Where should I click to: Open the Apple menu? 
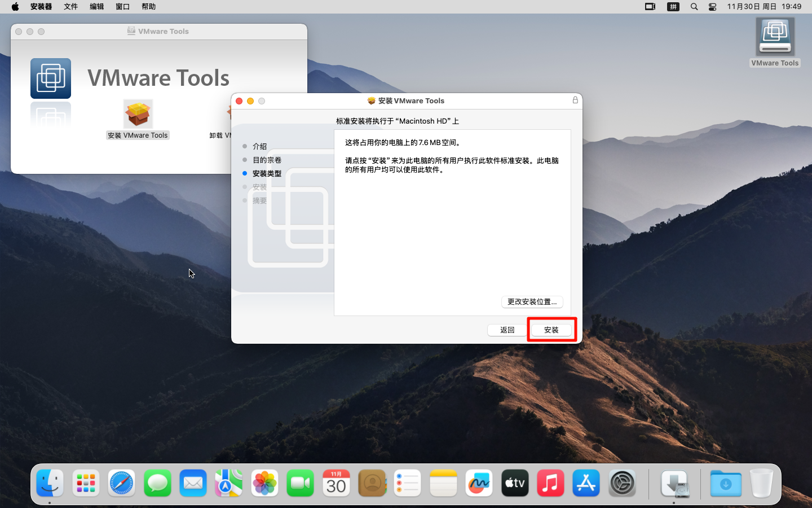15,7
